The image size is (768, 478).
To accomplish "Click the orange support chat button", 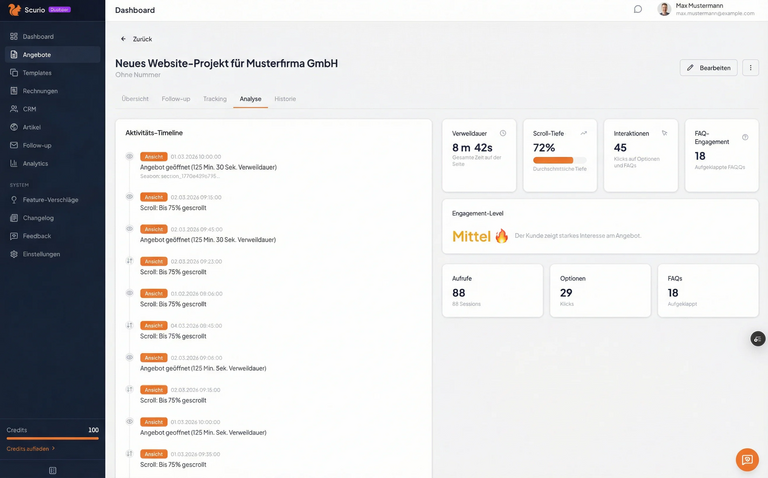I will pos(746,459).
